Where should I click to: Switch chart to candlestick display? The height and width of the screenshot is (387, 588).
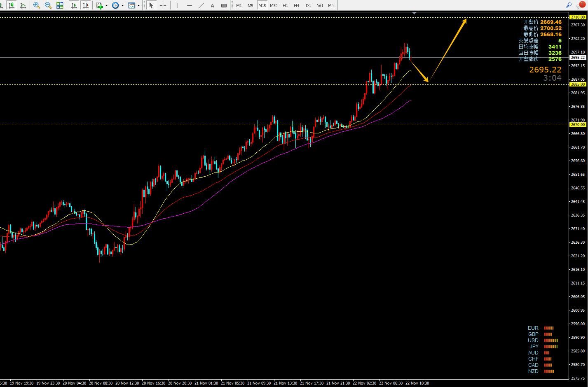(x=12, y=5)
